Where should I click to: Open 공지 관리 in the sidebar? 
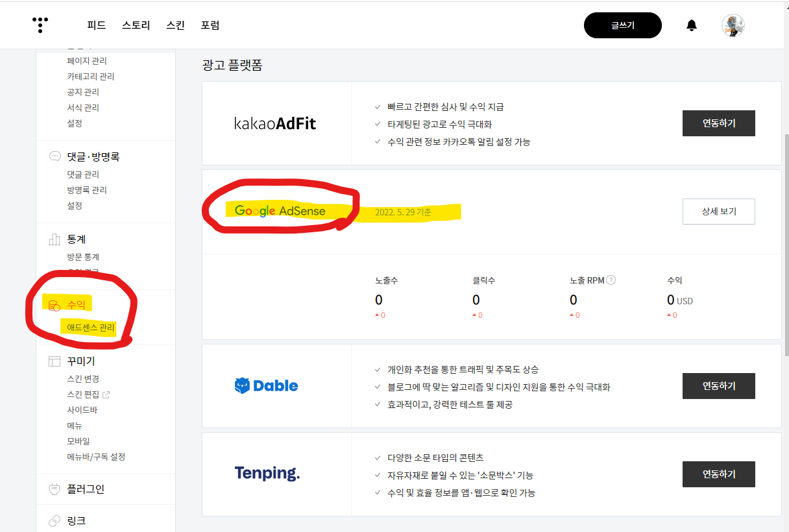click(x=83, y=92)
